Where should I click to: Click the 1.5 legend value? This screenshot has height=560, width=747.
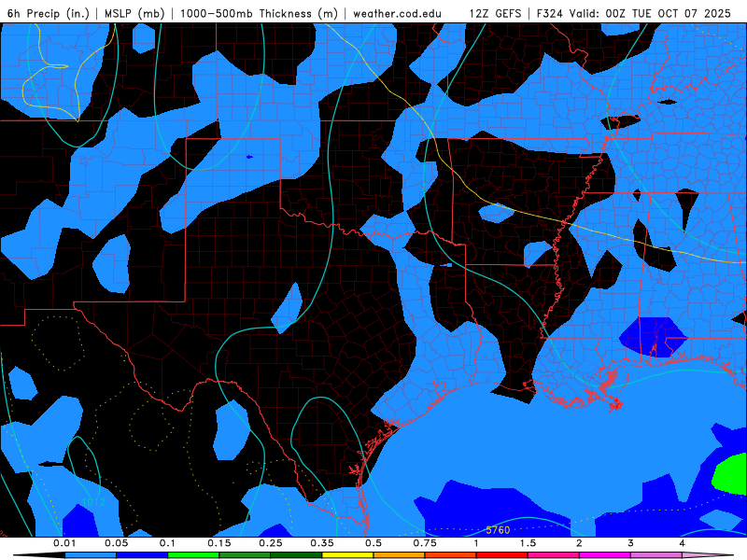528,543
